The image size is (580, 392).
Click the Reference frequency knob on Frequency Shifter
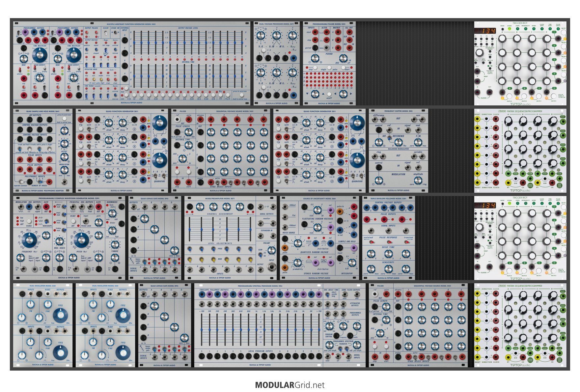(x=398, y=142)
